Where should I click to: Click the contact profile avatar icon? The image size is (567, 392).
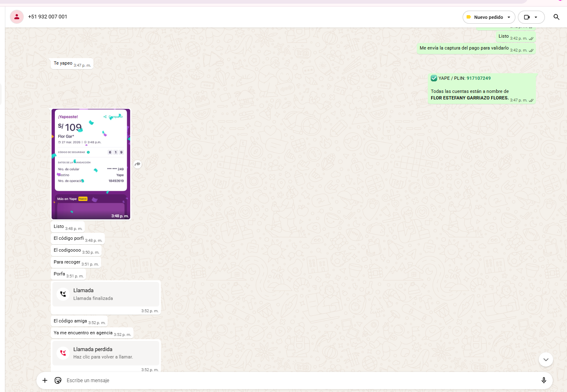tap(17, 17)
